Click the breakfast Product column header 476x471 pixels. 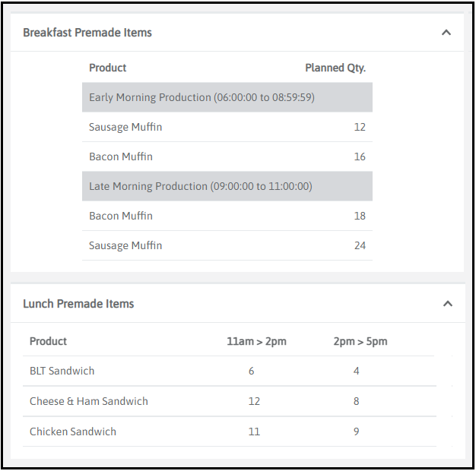click(108, 68)
